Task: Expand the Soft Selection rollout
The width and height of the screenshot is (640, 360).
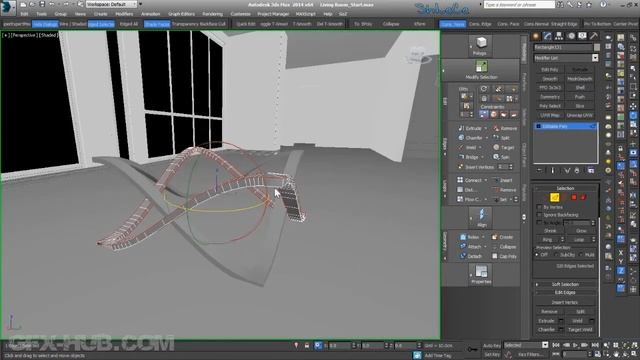Action: coord(565,284)
